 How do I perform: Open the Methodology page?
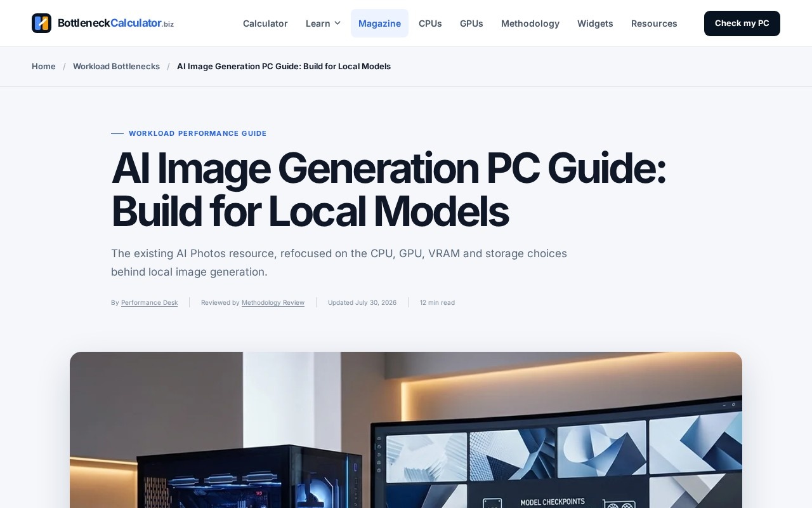tap(530, 23)
